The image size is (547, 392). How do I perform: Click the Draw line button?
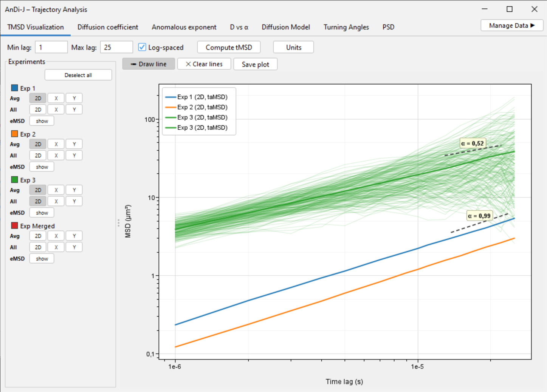coord(149,64)
